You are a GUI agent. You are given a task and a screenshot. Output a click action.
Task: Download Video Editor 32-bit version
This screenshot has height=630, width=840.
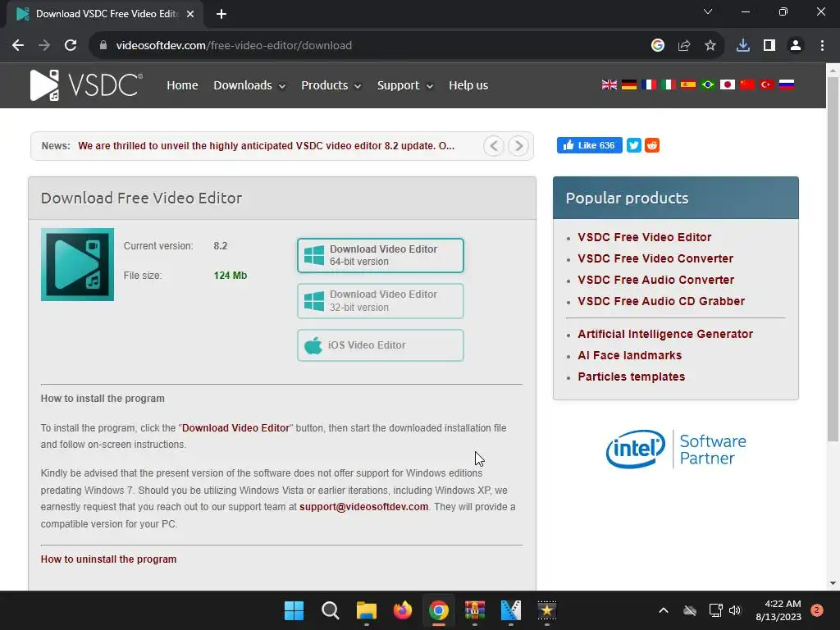(381, 300)
